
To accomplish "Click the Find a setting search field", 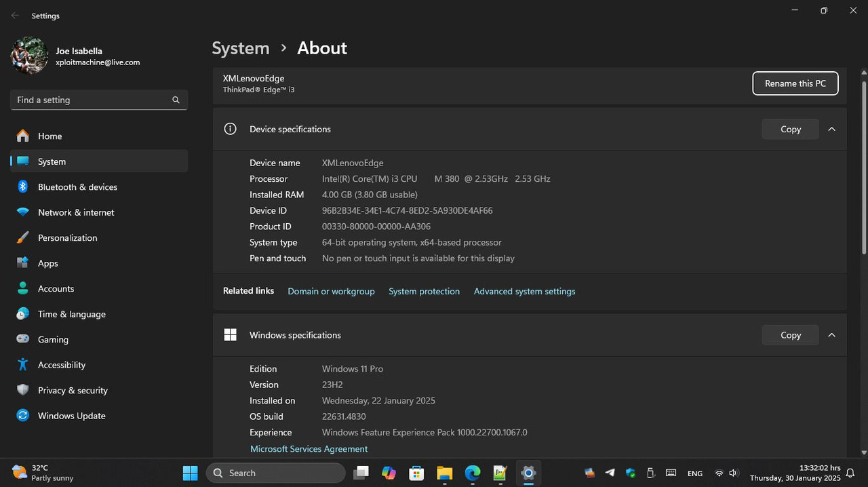I will 92,100.
